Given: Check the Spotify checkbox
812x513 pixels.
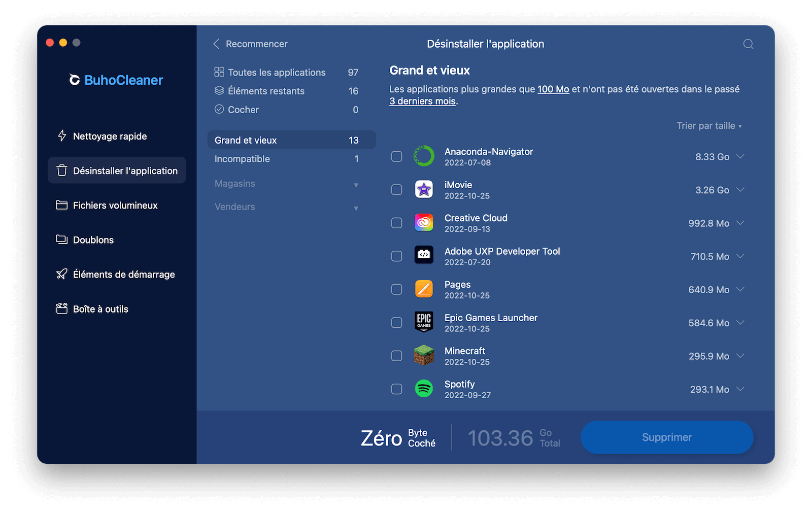Looking at the screenshot, I should coord(397,389).
